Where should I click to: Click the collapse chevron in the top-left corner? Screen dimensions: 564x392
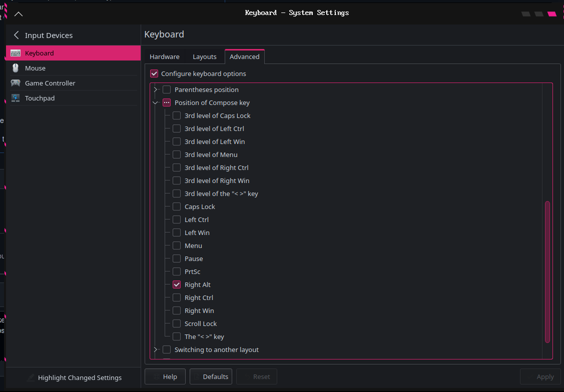click(19, 14)
